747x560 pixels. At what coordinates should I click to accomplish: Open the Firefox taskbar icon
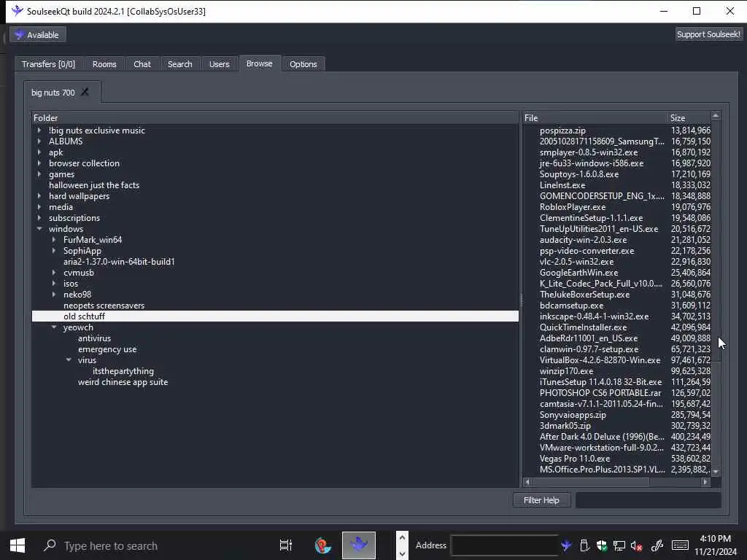point(323,545)
